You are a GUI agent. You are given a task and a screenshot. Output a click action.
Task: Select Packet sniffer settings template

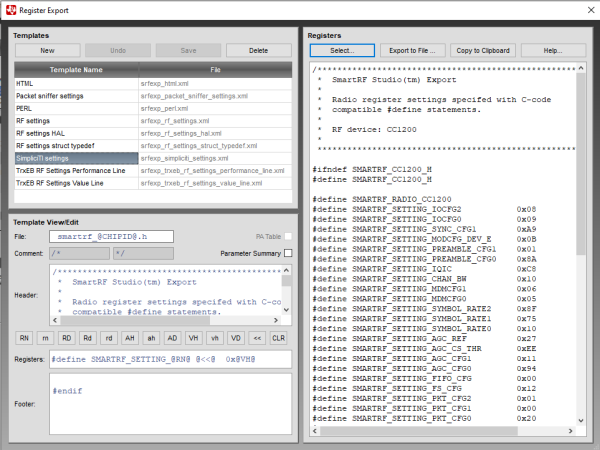[153, 96]
